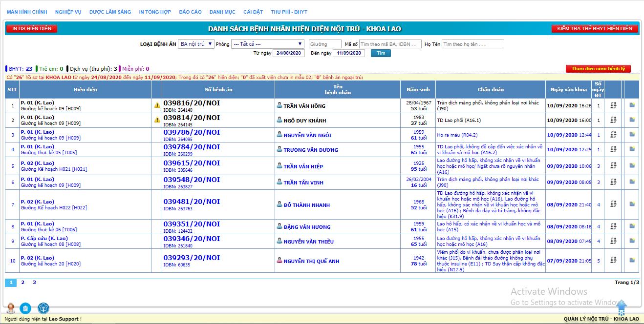Open IN TỔNG HỢP menu

(155, 12)
